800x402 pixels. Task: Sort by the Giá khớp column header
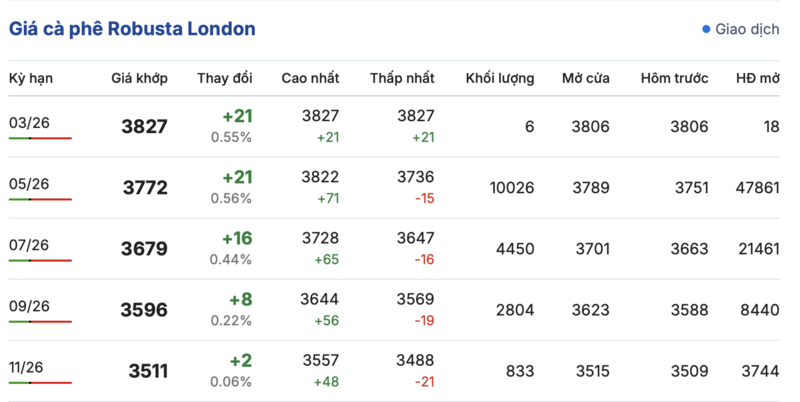[x=139, y=78]
